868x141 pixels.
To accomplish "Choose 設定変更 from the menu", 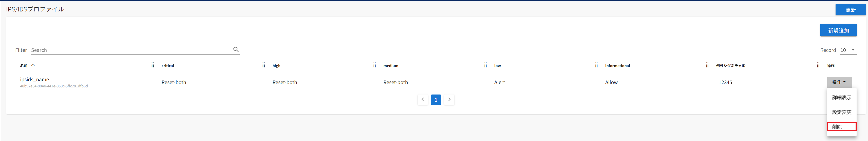I will (x=841, y=112).
